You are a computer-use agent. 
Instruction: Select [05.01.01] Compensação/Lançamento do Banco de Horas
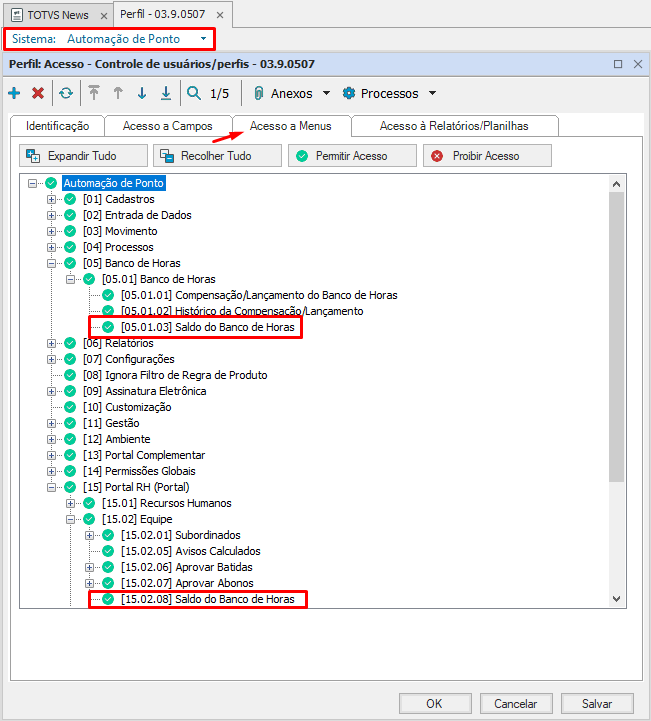pos(259,295)
